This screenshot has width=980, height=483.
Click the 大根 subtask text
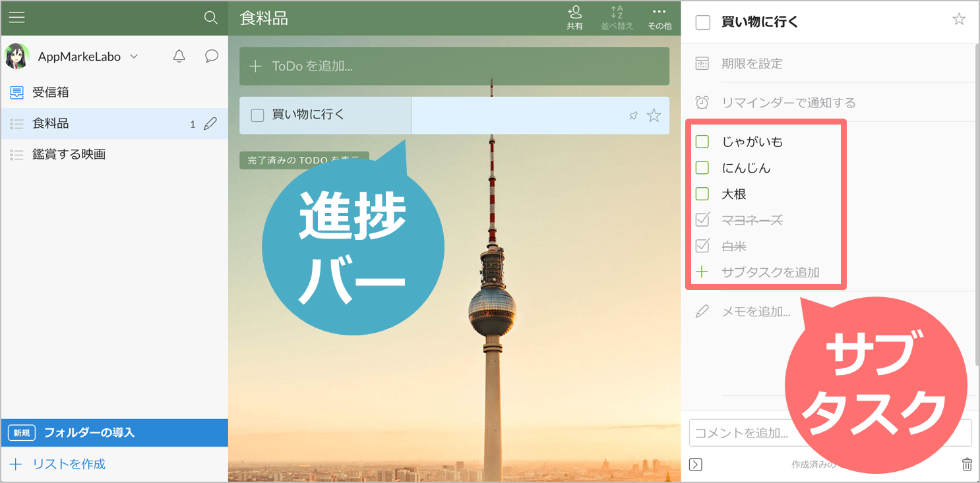coord(734,194)
